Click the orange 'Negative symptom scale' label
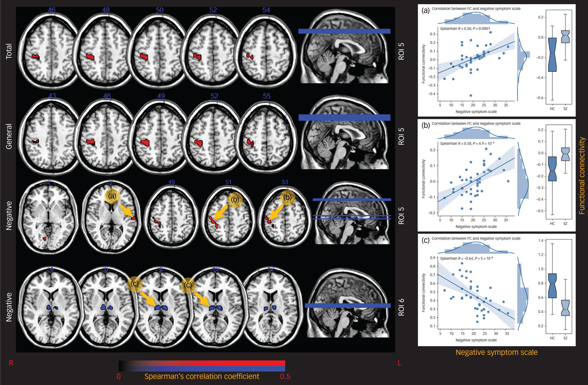The height and width of the screenshot is (385, 588). click(x=496, y=352)
